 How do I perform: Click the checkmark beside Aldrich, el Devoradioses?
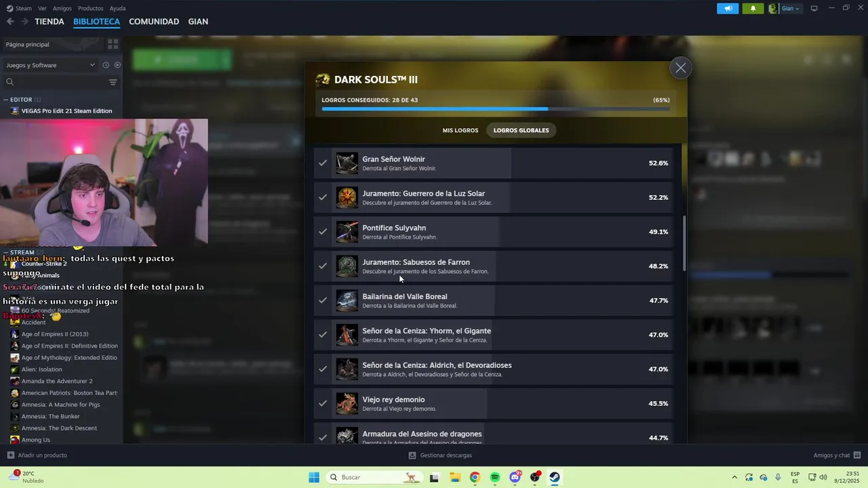[x=323, y=369]
